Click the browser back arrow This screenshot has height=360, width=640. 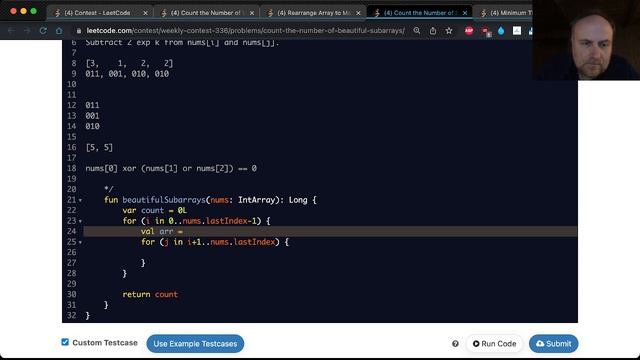(11, 31)
